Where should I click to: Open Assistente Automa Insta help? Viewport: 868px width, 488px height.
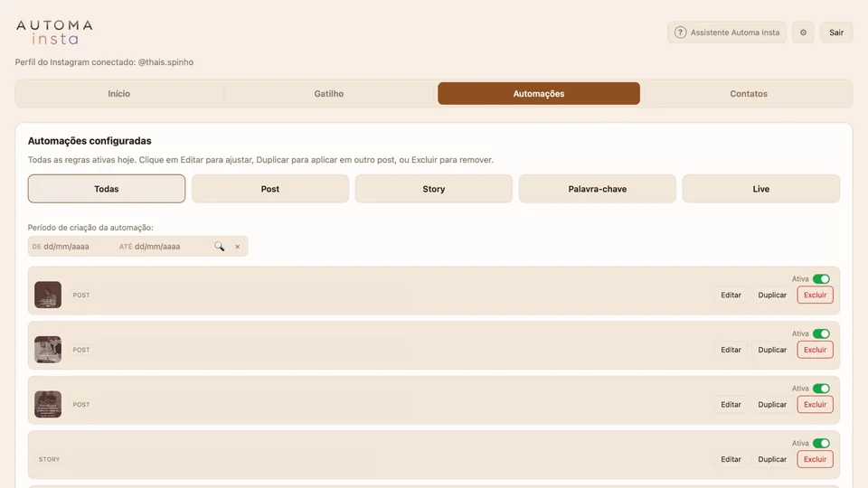click(727, 33)
